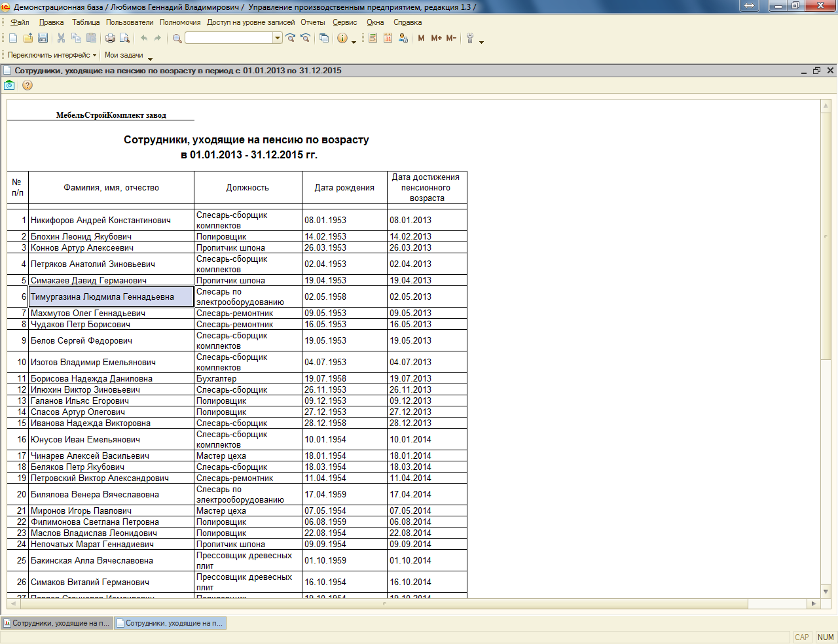Click vertical scrollbar down arrow
Screen dimensions: 838x644
point(826,592)
